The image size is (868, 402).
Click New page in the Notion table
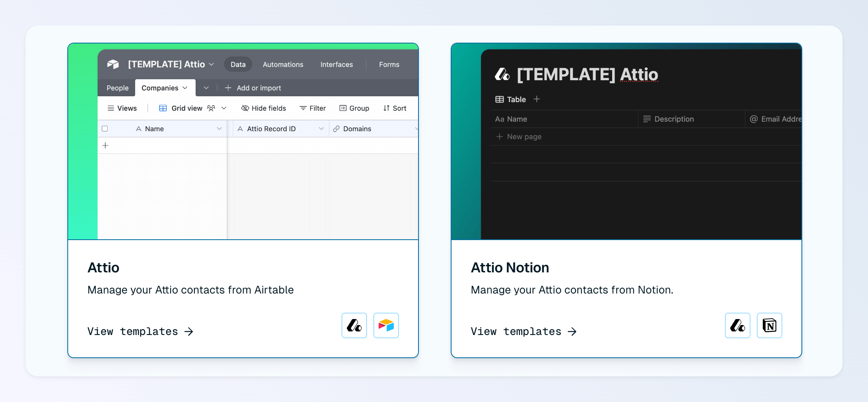click(x=518, y=137)
